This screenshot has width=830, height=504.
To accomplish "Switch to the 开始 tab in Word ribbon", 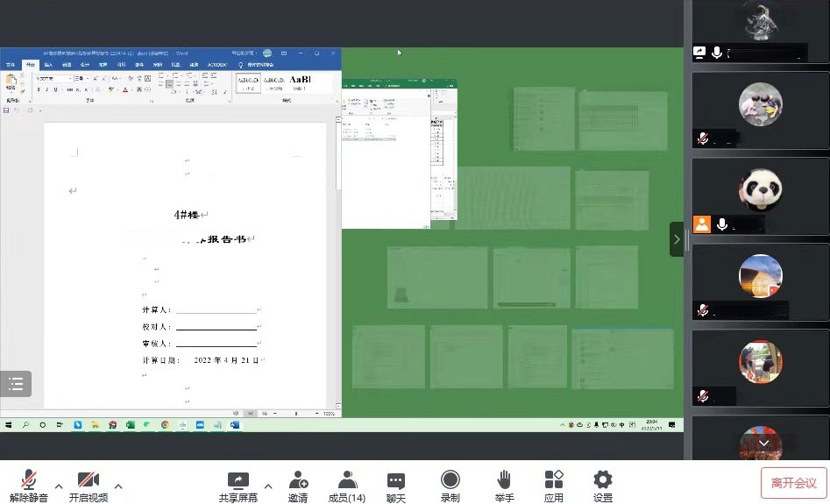I will [30, 65].
